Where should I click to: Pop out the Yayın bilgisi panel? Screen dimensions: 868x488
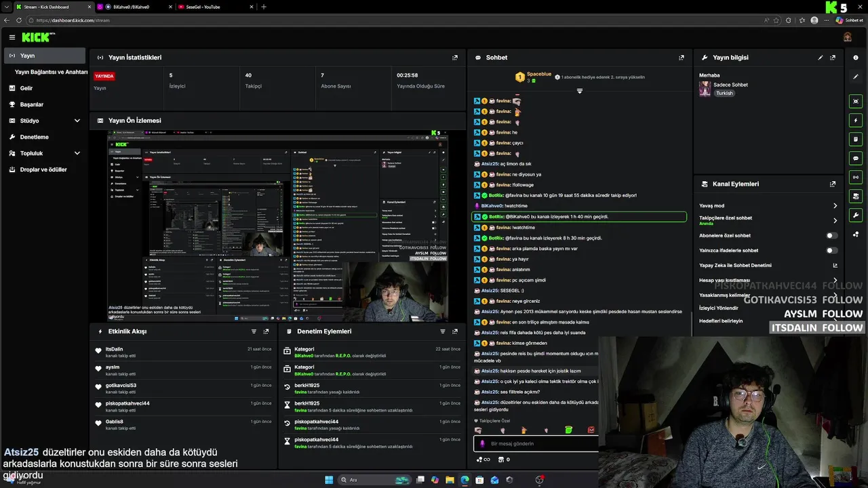pos(833,58)
